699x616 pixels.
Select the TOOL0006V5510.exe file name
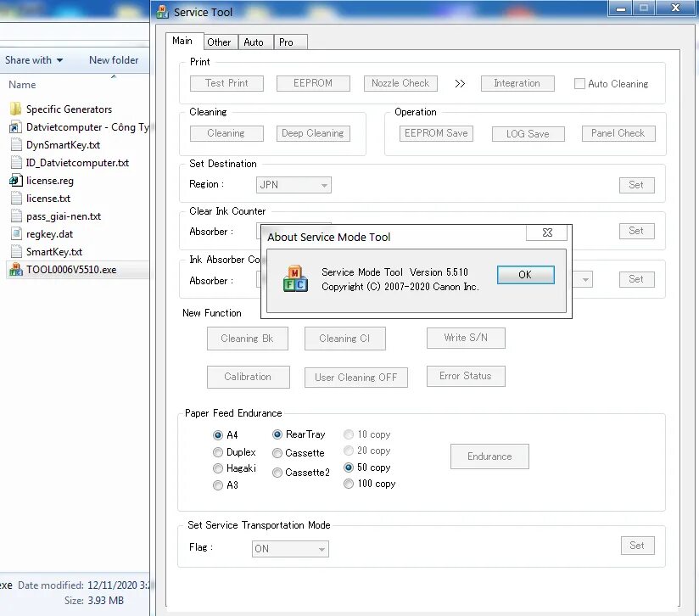point(71,270)
